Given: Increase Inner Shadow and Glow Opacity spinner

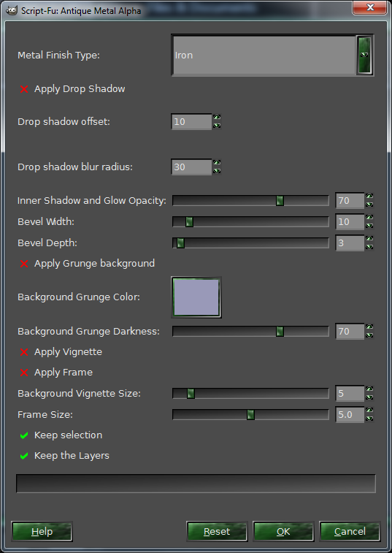Looking at the screenshot, I should tap(369, 197).
